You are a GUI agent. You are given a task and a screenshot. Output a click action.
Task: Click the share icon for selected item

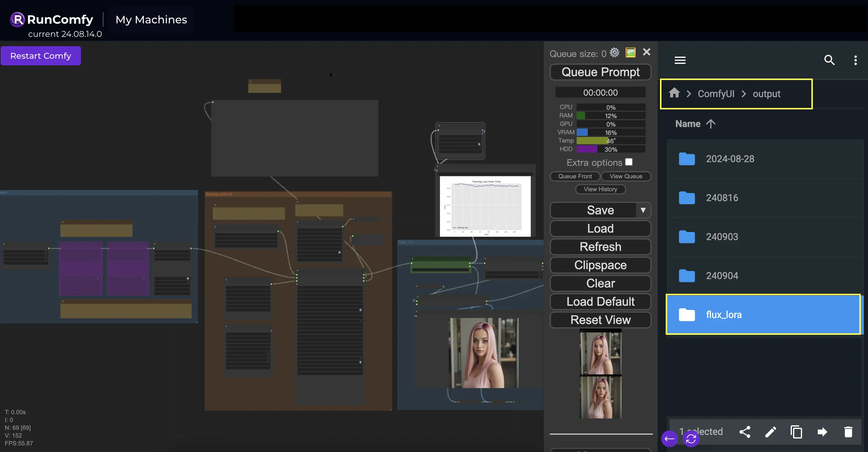tap(745, 432)
